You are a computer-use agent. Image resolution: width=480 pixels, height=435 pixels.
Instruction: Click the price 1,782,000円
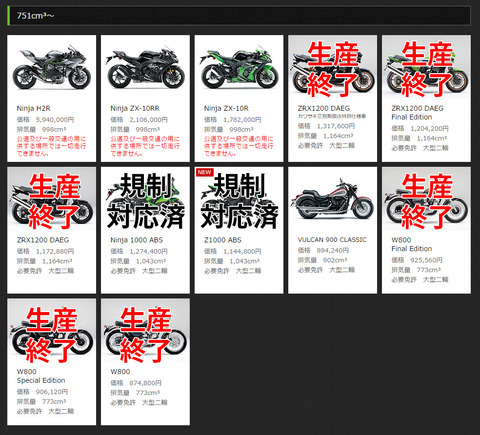[x=242, y=119]
